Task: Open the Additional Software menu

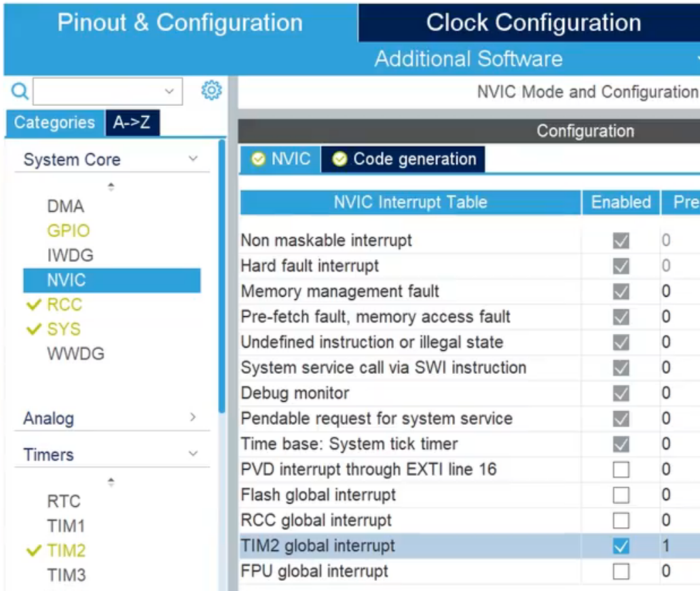Action: point(468,59)
